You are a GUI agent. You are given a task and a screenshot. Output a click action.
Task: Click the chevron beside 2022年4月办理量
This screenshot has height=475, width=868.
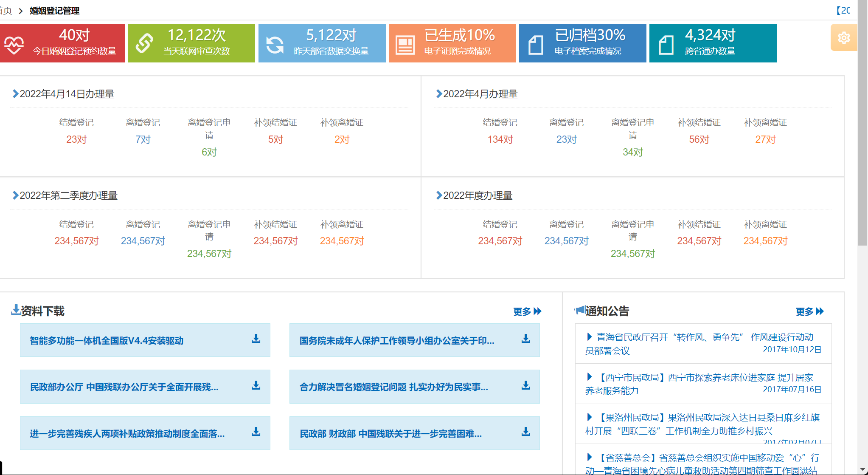tap(439, 94)
